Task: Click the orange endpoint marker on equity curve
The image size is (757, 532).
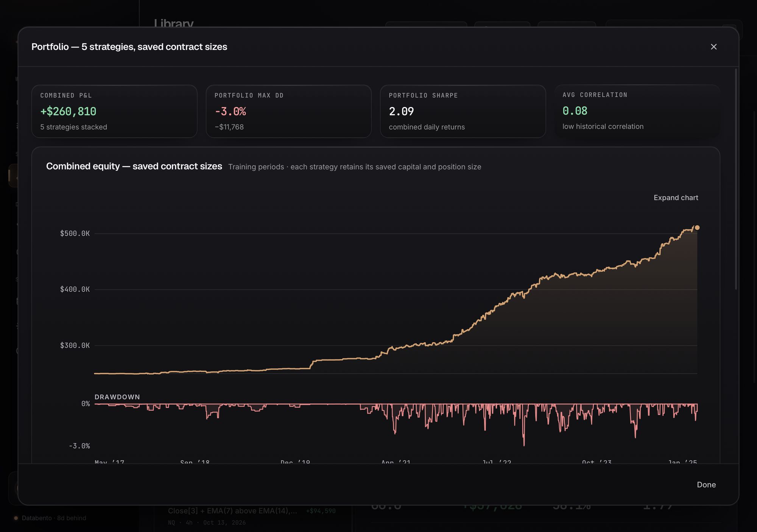Action: 697,228
